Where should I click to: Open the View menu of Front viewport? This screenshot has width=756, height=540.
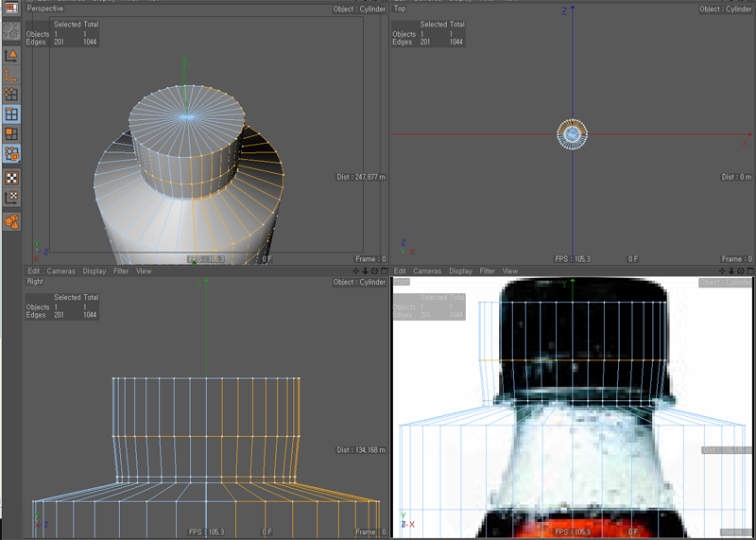tap(509, 271)
